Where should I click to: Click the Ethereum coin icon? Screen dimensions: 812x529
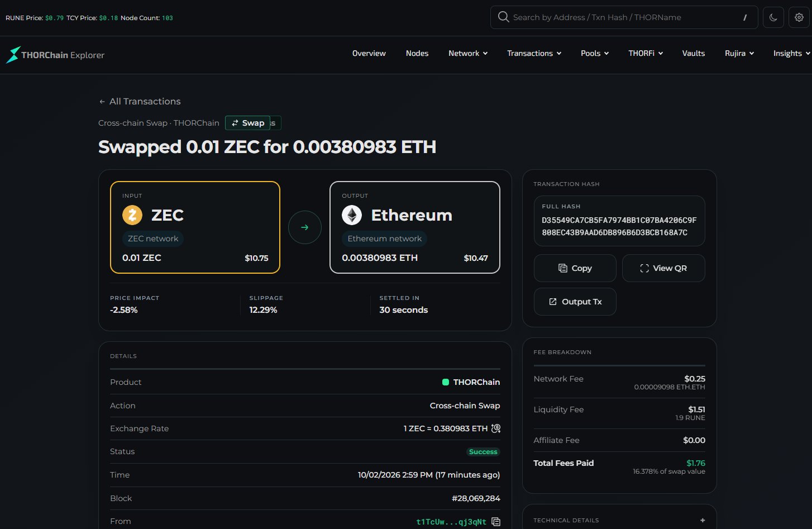tap(352, 215)
